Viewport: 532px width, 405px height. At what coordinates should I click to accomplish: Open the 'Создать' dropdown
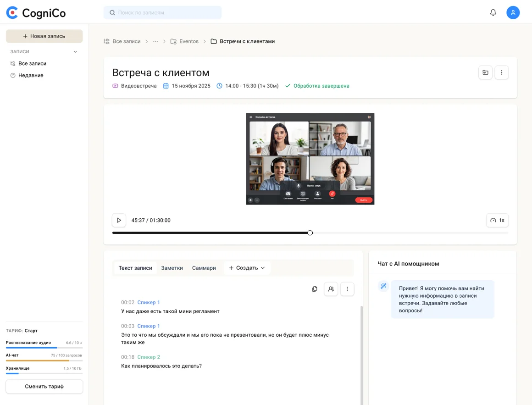247,267
